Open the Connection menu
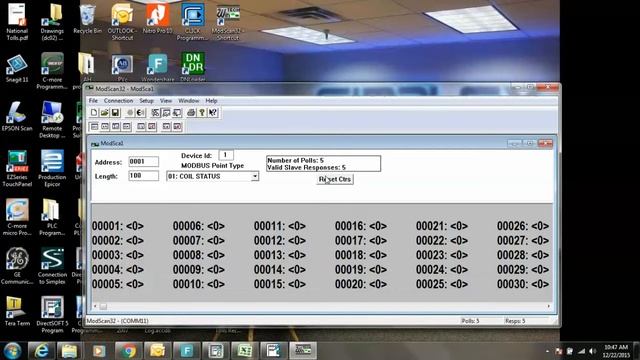The image size is (640, 360). [118, 101]
